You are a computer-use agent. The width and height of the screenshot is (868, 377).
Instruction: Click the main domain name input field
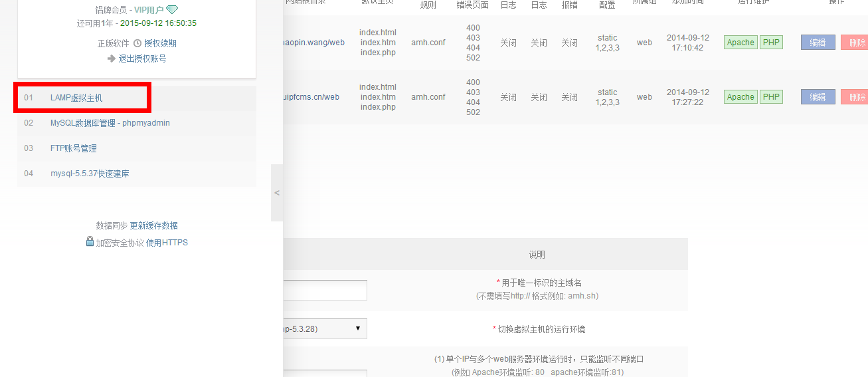click(x=325, y=290)
